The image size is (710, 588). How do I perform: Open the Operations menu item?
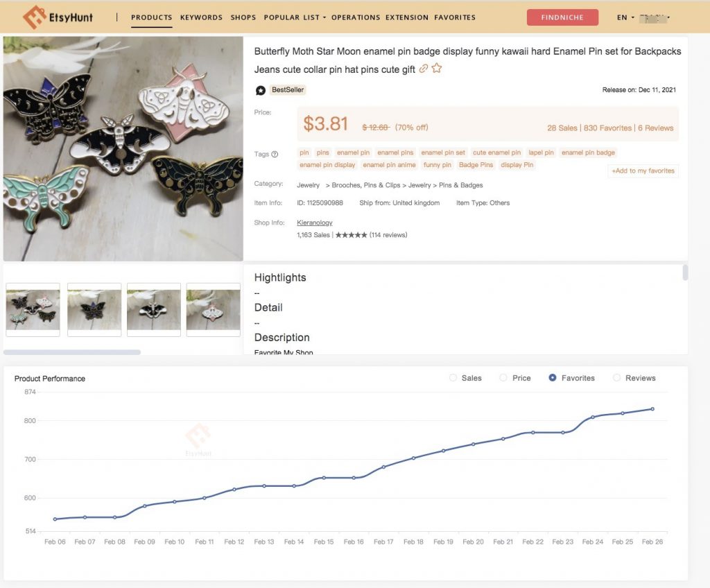356,17
